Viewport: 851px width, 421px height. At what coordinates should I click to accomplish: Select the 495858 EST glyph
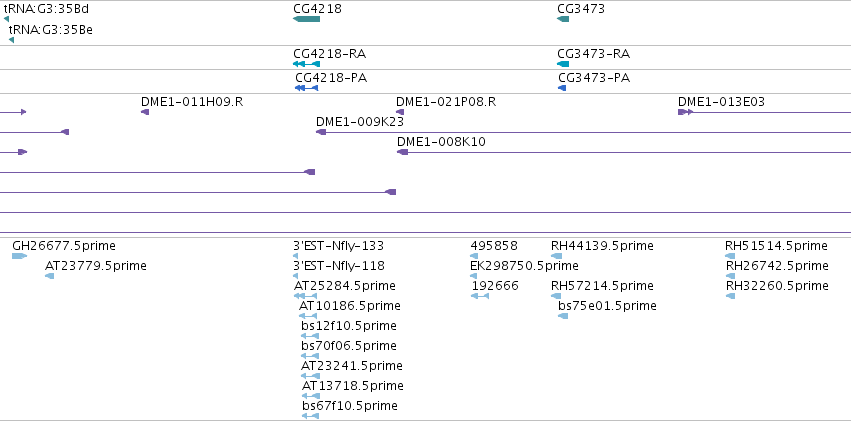coord(474,256)
